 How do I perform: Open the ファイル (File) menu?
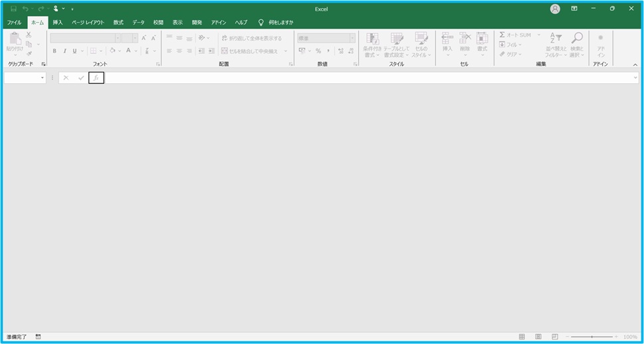[x=14, y=22]
